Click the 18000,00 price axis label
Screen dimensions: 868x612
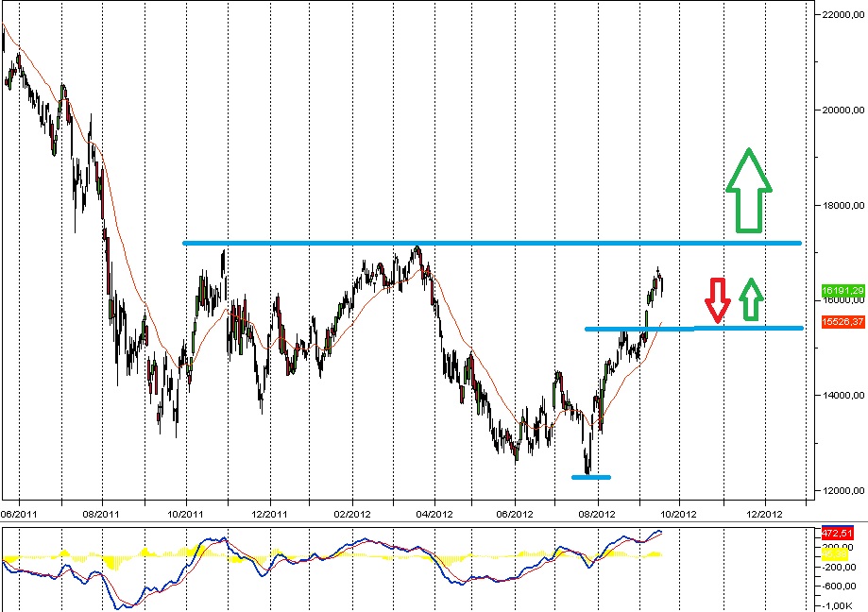(x=841, y=205)
